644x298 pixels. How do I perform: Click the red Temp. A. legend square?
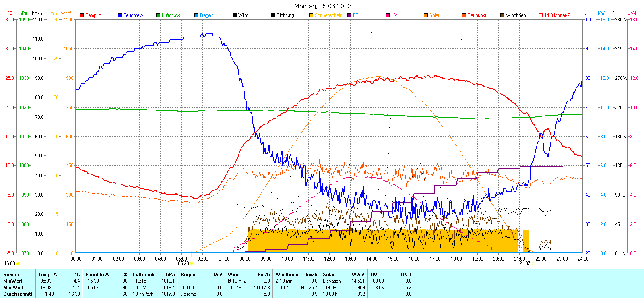coord(82,15)
